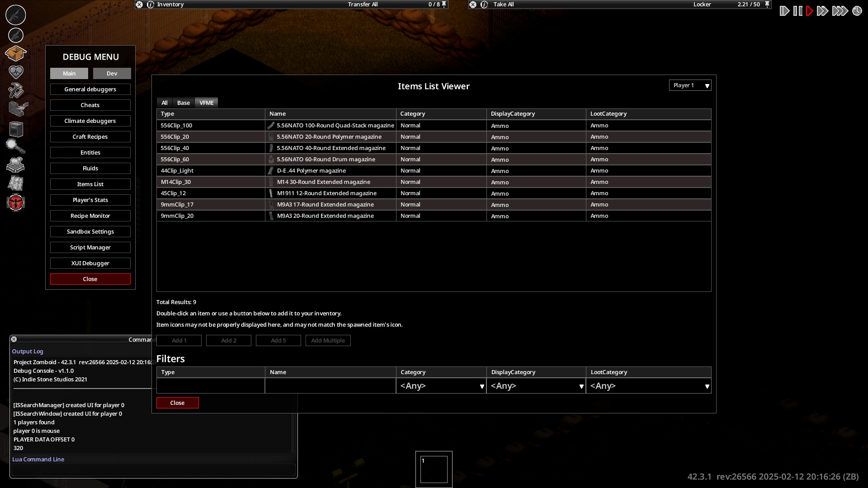Expand the Player 1 dropdown
Viewport: 868px width, 488px height.
pos(690,85)
